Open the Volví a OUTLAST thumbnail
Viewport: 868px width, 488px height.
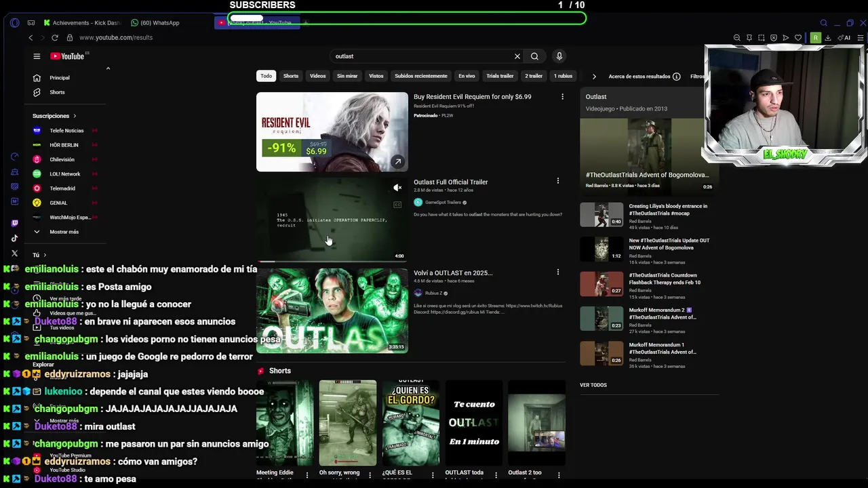(x=332, y=310)
